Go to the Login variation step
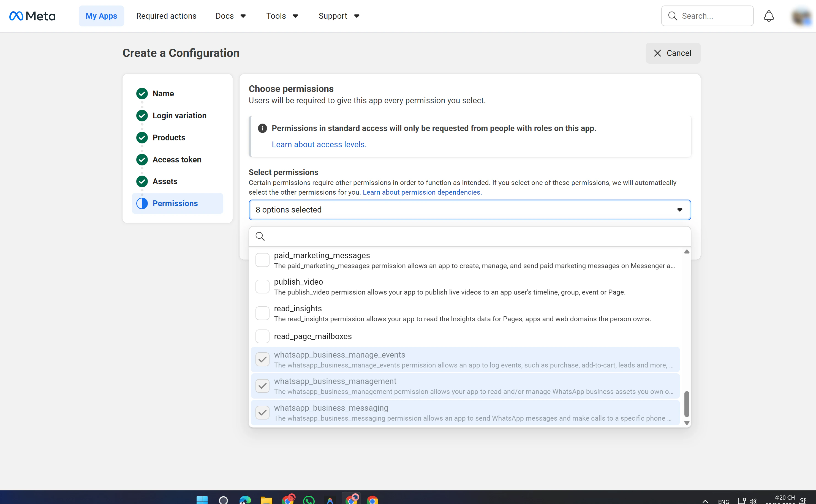The width and height of the screenshot is (816, 504). click(x=179, y=116)
